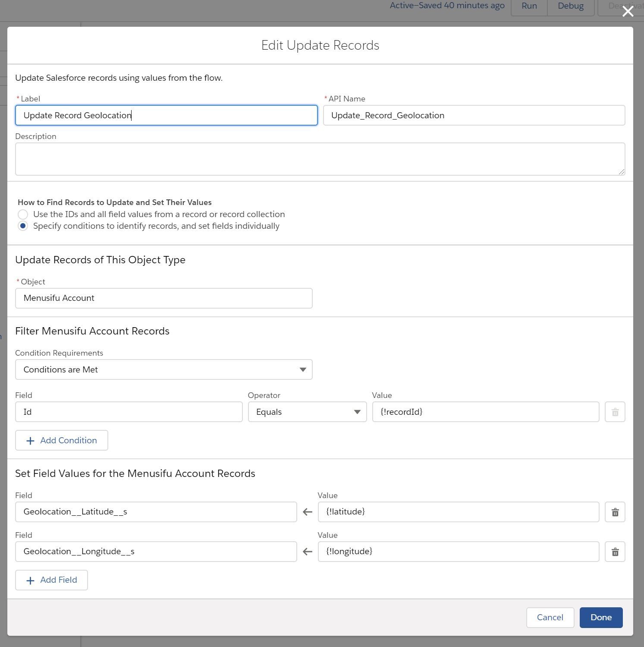Click the arrow beside the longitude value
Image resolution: width=644 pixels, height=647 pixels.
pyautogui.click(x=307, y=552)
